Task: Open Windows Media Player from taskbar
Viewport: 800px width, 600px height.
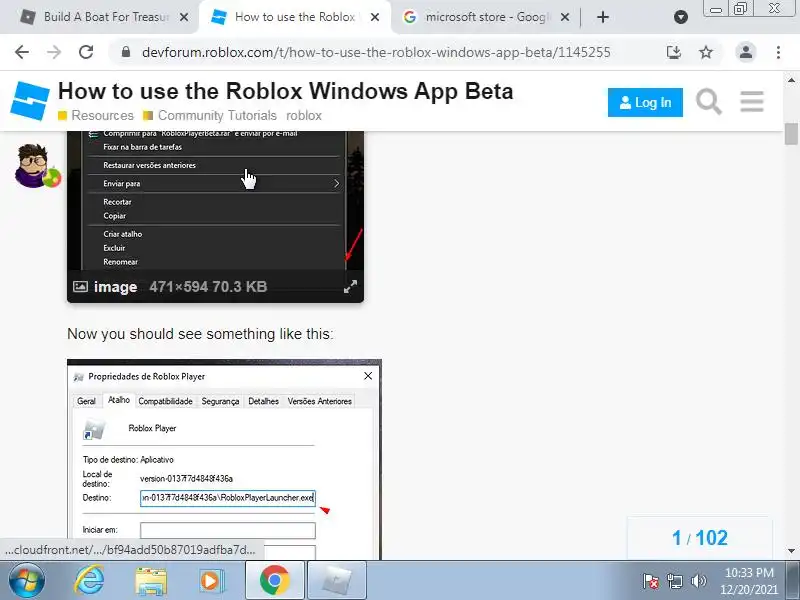Action: point(210,581)
